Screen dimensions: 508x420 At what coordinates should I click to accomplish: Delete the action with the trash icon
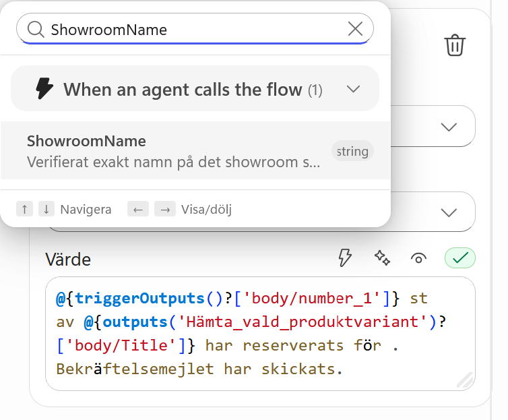455,45
